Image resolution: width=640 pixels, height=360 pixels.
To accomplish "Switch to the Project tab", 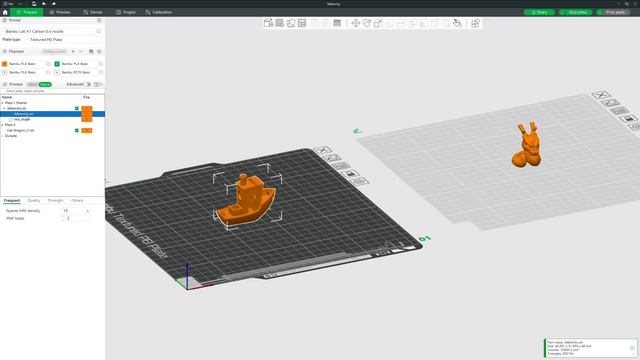I will click(126, 12).
